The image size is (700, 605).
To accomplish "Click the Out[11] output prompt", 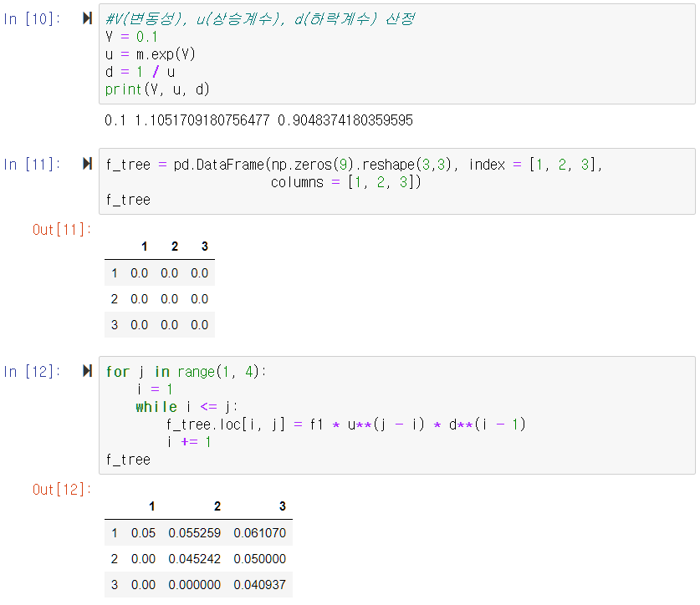I will coord(62,229).
